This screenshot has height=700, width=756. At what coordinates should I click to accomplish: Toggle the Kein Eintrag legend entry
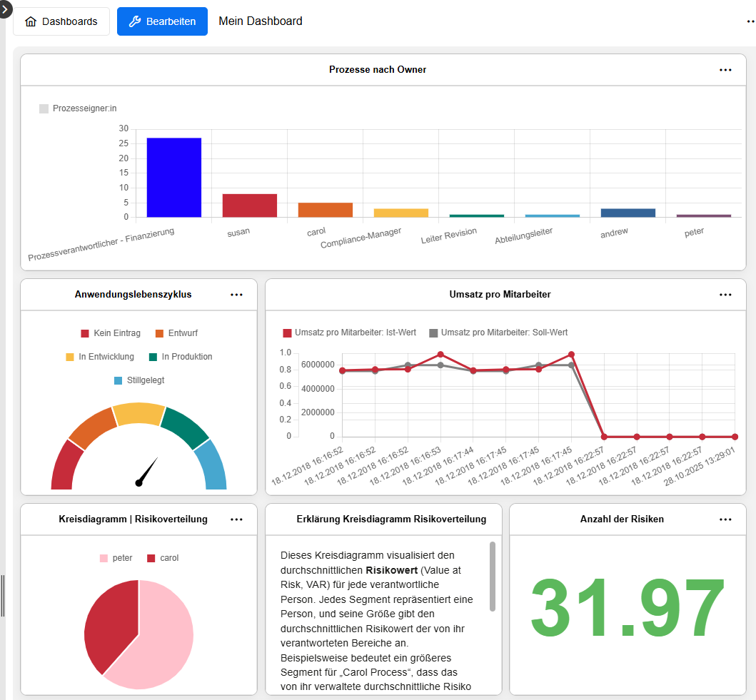pyautogui.click(x=111, y=333)
